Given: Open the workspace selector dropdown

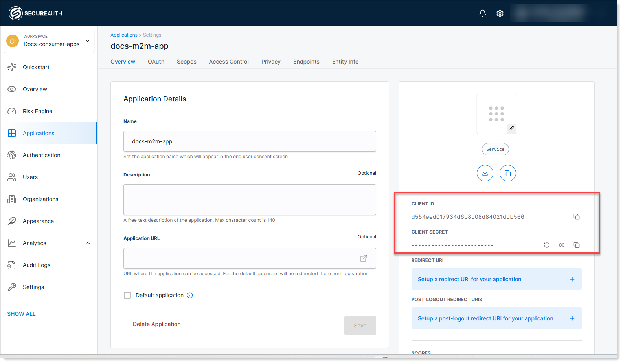Looking at the screenshot, I should click(x=49, y=40).
